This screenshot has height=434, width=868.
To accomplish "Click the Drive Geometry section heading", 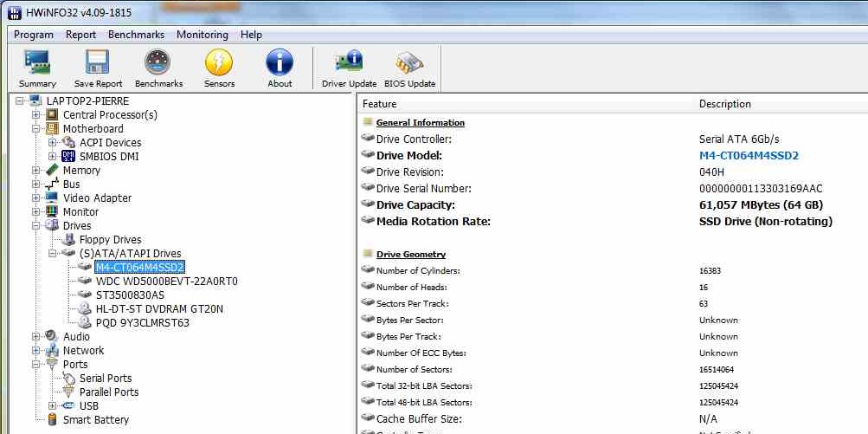I will point(411,255).
